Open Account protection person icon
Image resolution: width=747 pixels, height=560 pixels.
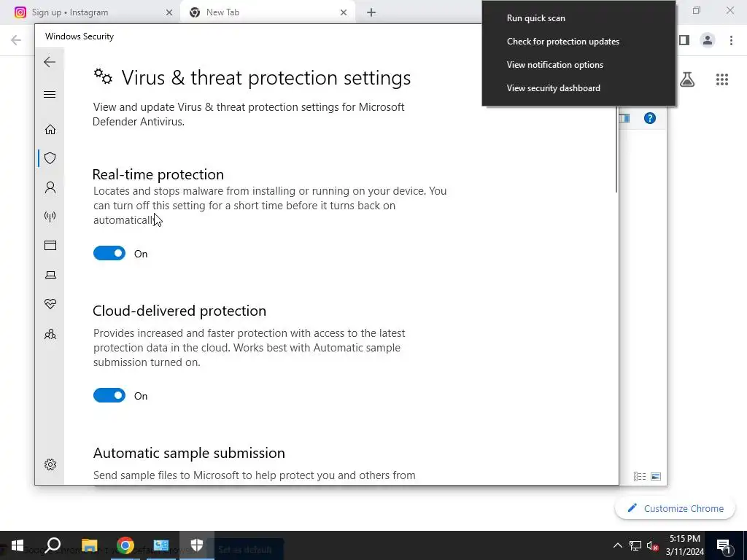50,187
